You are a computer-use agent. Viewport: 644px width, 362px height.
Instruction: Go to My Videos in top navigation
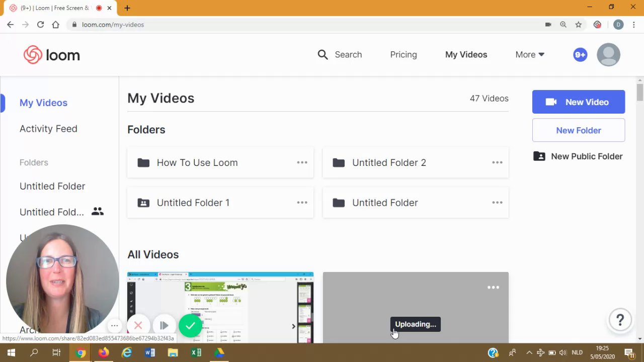pyautogui.click(x=466, y=55)
